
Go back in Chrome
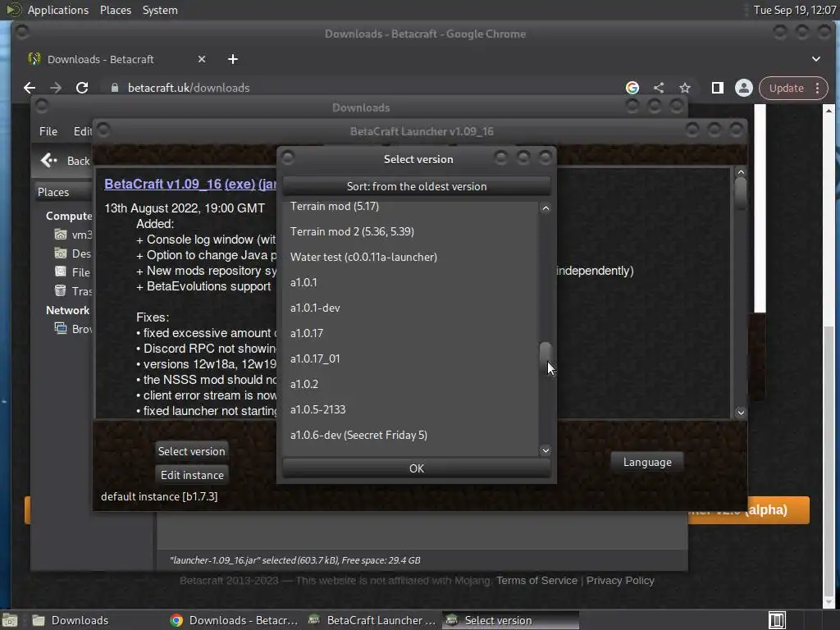pos(30,88)
